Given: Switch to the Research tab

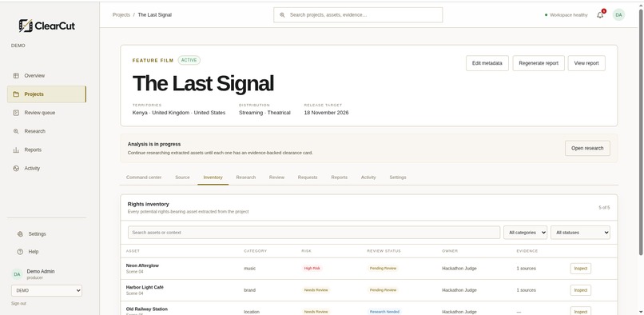Looking at the screenshot, I should coord(245,177).
